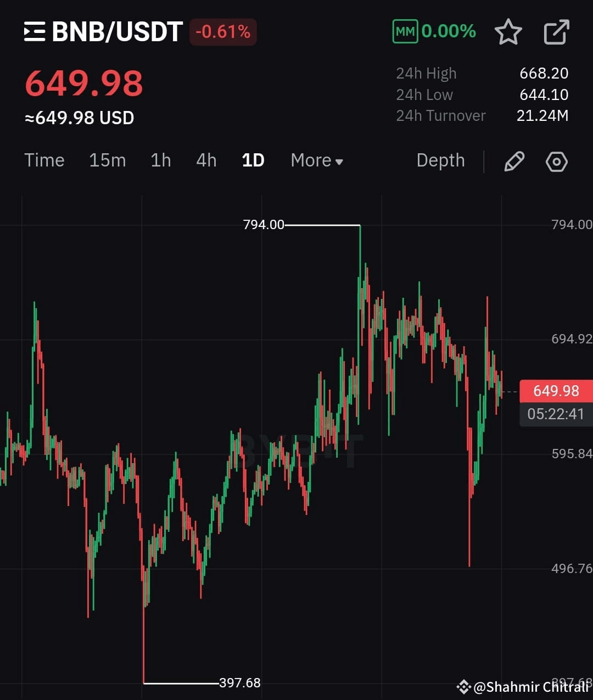Select the drawing tools pencil icon
The height and width of the screenshot is (700, 593).
514,161
